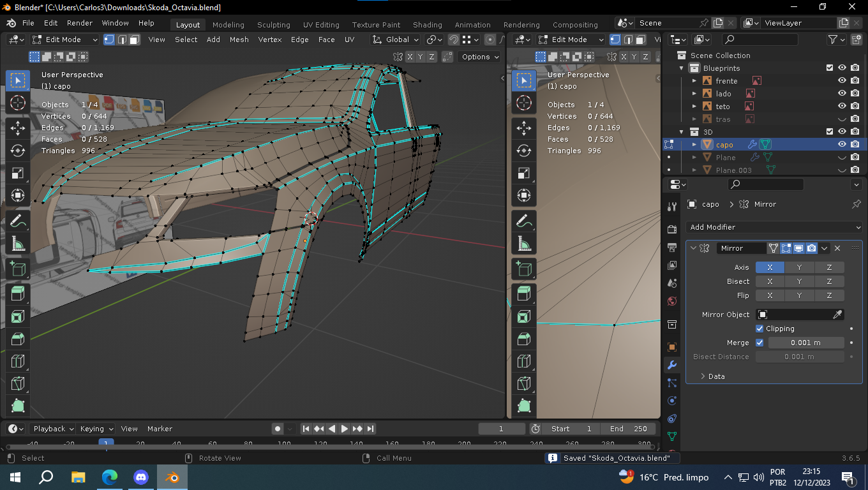868x490 pixels.
Task: Toggle the Clipping checkbox in Mirror modifier
Action: click(x=759, y=329)
